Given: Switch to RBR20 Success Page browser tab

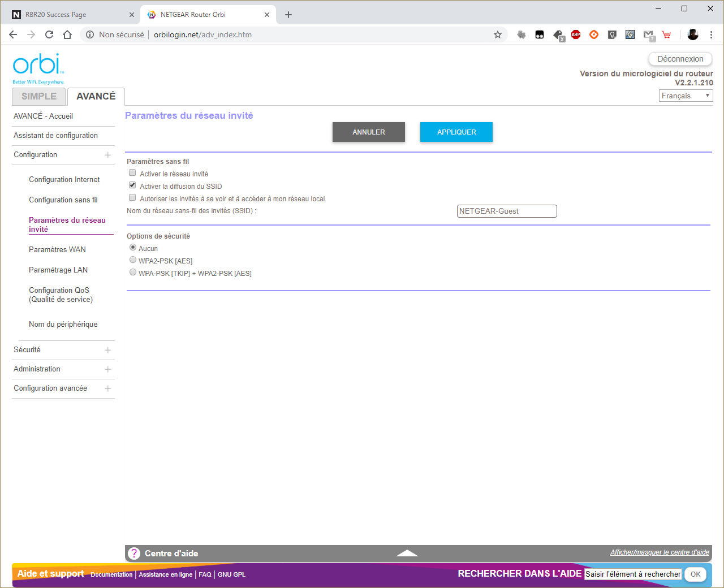Looking at the screenshot, I should click(x=72, y=15).
